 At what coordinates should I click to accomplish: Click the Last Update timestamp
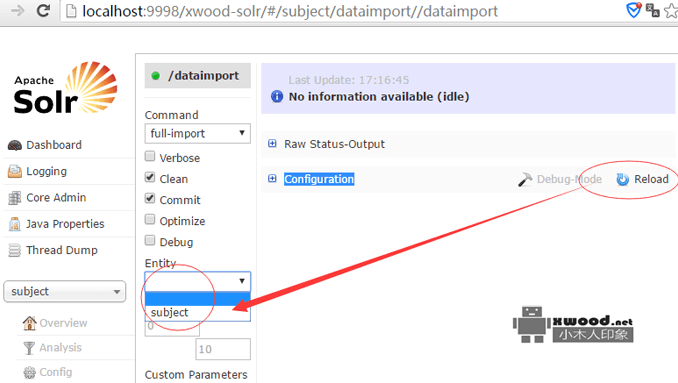[349, 80]
